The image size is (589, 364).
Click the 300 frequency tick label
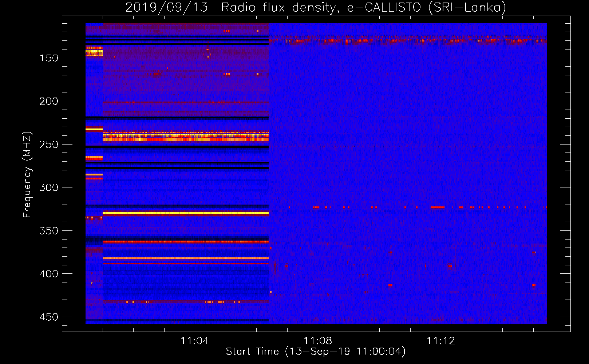point(49,187)
